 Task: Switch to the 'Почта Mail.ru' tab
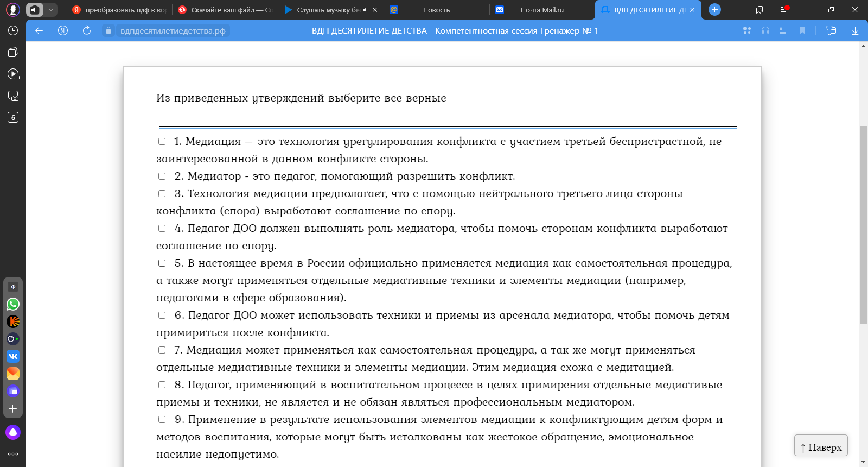(541, 10)
